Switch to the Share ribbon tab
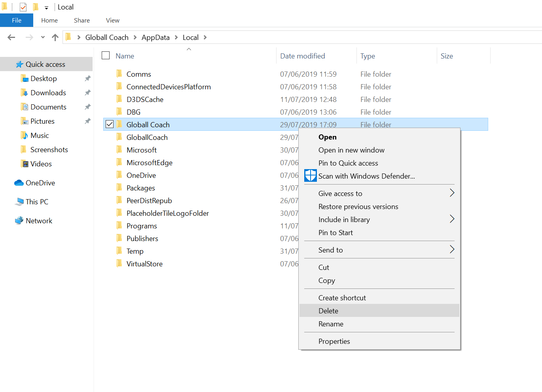 [82, 21]
